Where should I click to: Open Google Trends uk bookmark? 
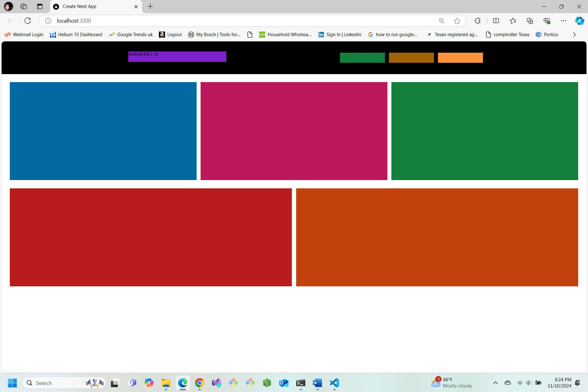point(131,35)
